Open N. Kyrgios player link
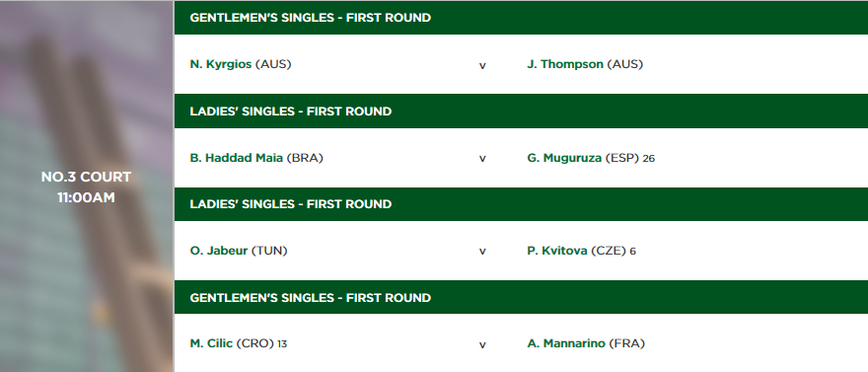Viewport: 868px width, 372px height. coord(221,64)
